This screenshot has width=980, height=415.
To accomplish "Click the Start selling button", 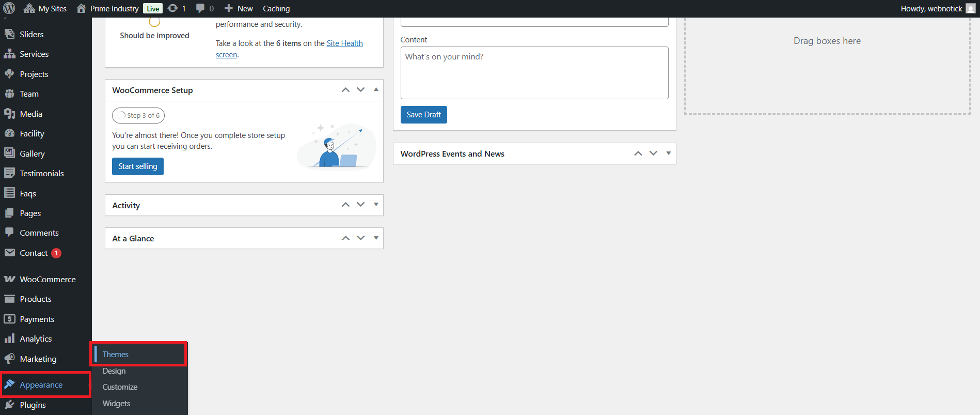I will [x=137, y=166].
